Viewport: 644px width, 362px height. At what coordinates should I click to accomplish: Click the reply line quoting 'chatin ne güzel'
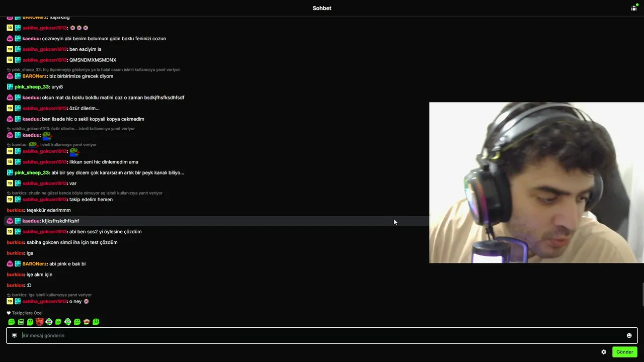(x=85, y=193)
